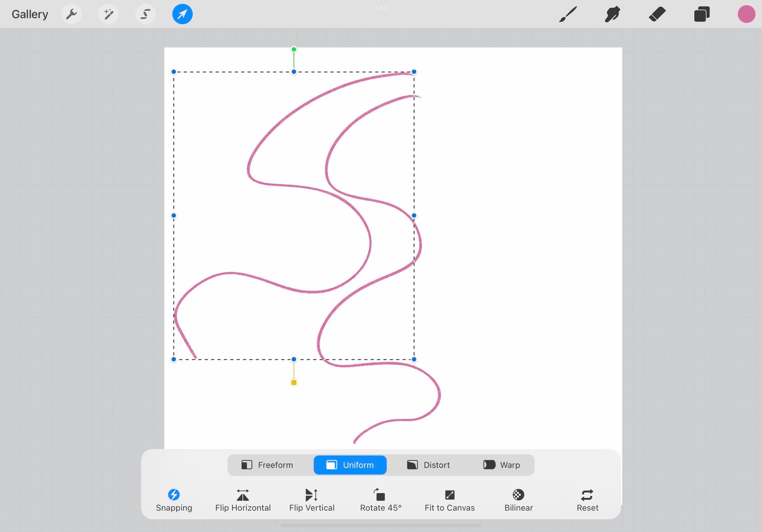Click the bottom-left blue corner handle
762x532 pixels.
[174, 359]
